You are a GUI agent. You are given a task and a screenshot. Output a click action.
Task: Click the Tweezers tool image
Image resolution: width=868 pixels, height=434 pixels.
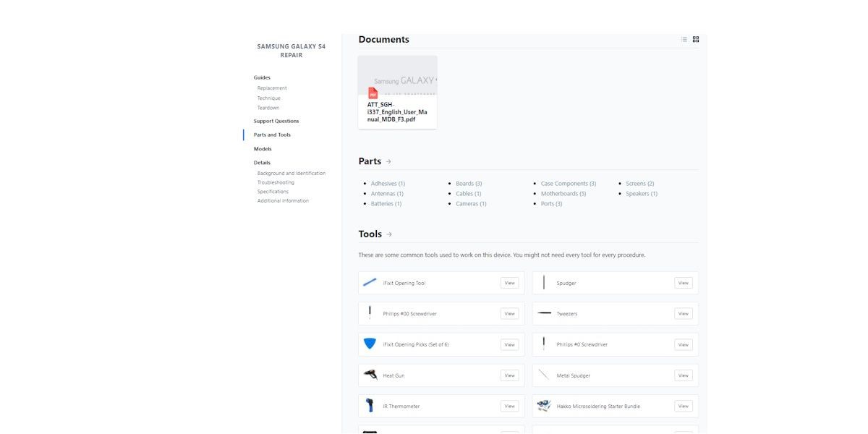tap(544, 313)
